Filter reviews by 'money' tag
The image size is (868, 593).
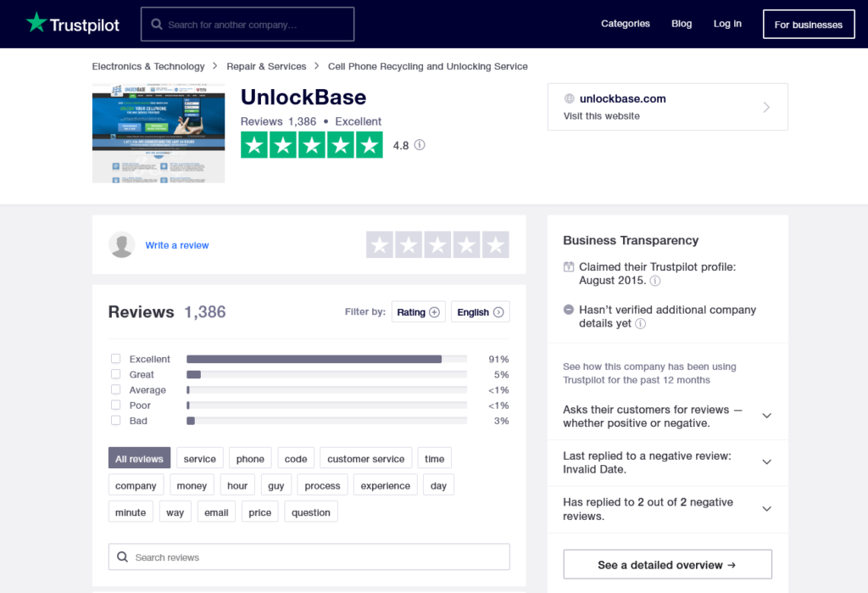192,485
